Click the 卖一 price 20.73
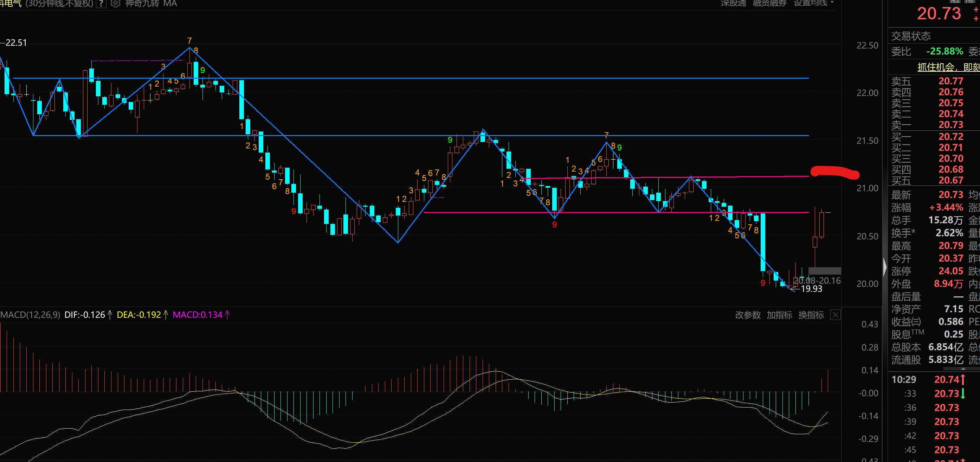980x462 pixels. click(950, 125)
